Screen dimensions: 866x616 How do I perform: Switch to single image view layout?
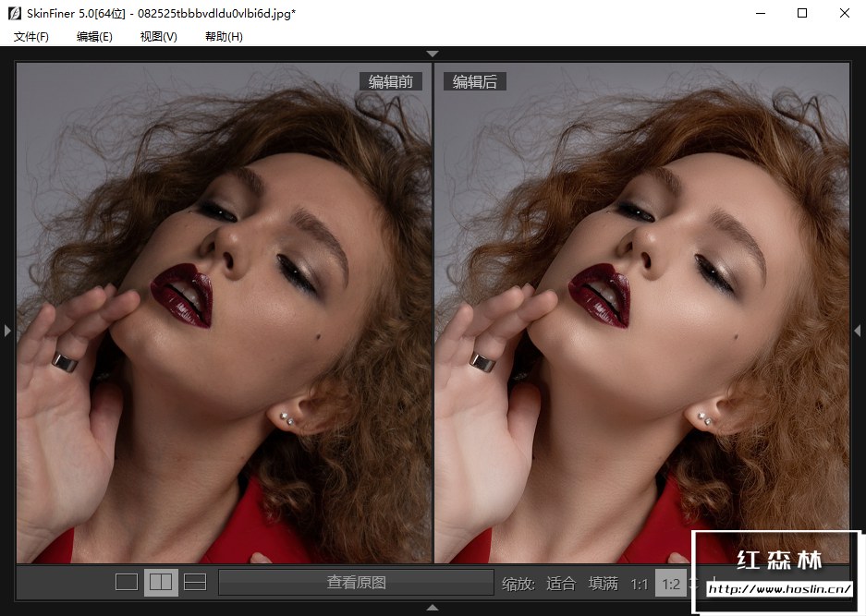[x=127, y=583]
